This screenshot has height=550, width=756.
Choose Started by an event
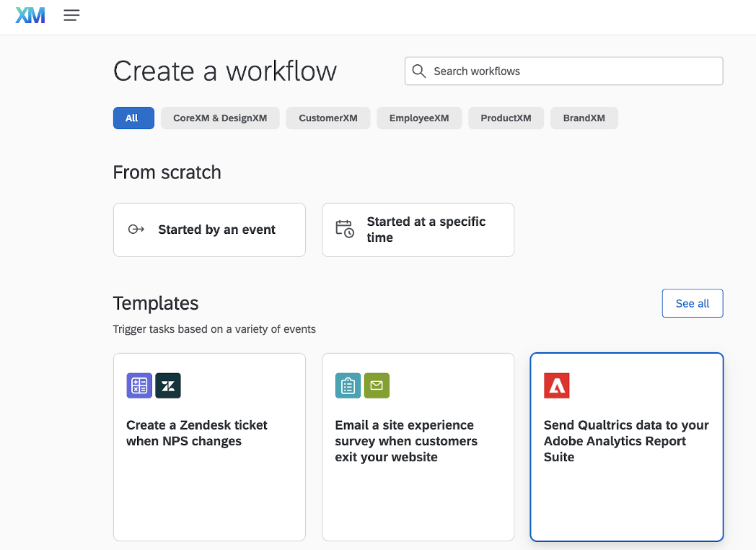(209, 230)
